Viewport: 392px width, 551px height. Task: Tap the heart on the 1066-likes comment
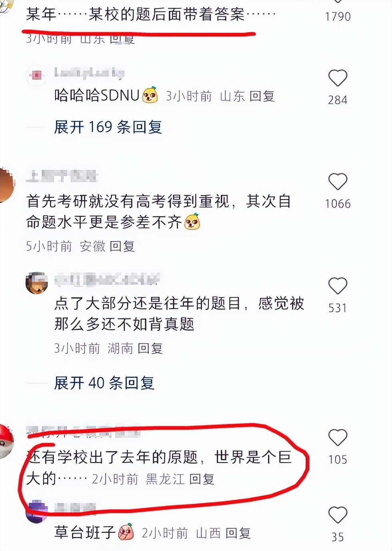[x=338, y=182]
